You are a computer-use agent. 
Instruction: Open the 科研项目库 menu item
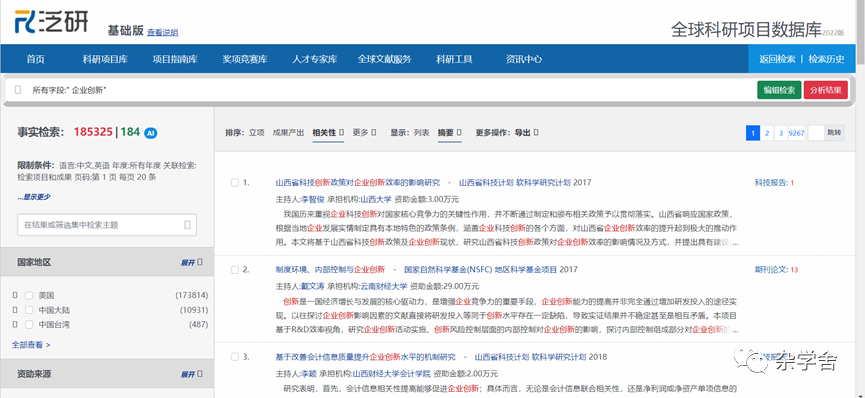(105, 59)
